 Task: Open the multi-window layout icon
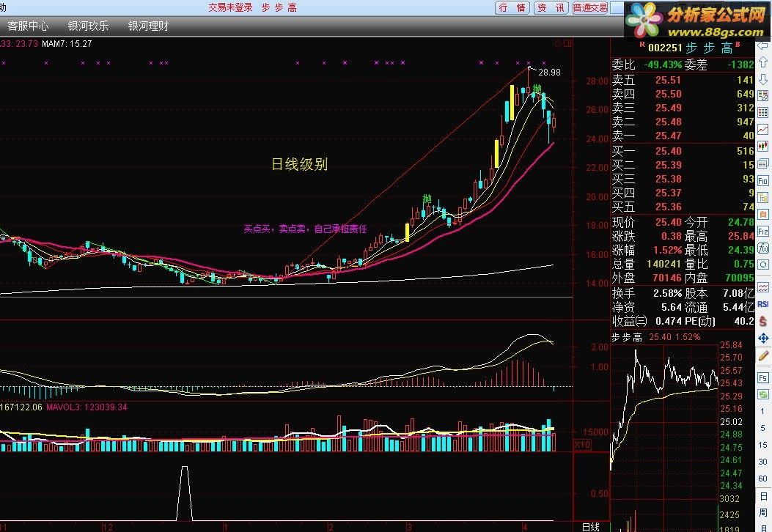click(762, 163)
